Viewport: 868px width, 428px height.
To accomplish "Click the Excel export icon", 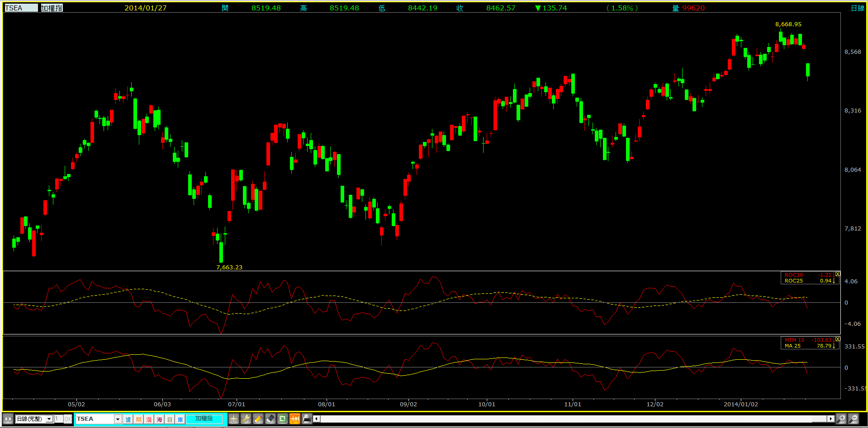I will [282, 419].
